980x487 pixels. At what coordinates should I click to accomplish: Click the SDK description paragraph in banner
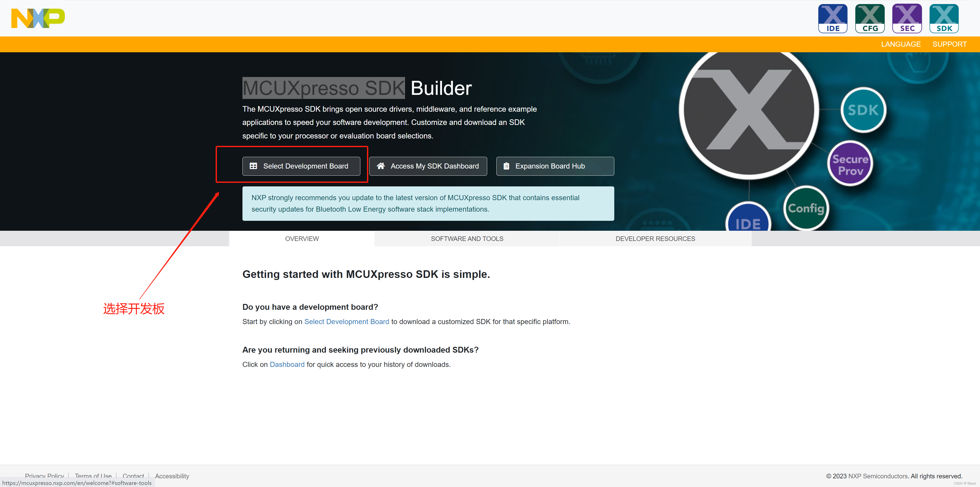coord(389,122)
